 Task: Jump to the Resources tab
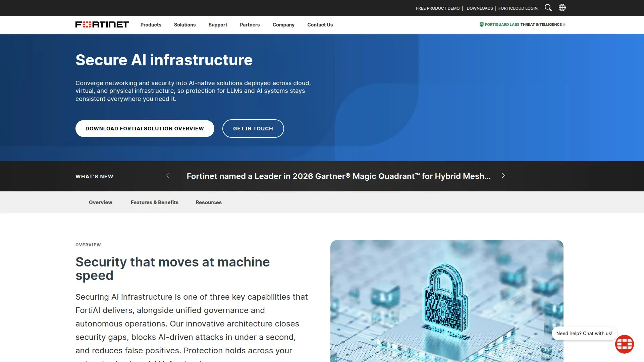209,202
